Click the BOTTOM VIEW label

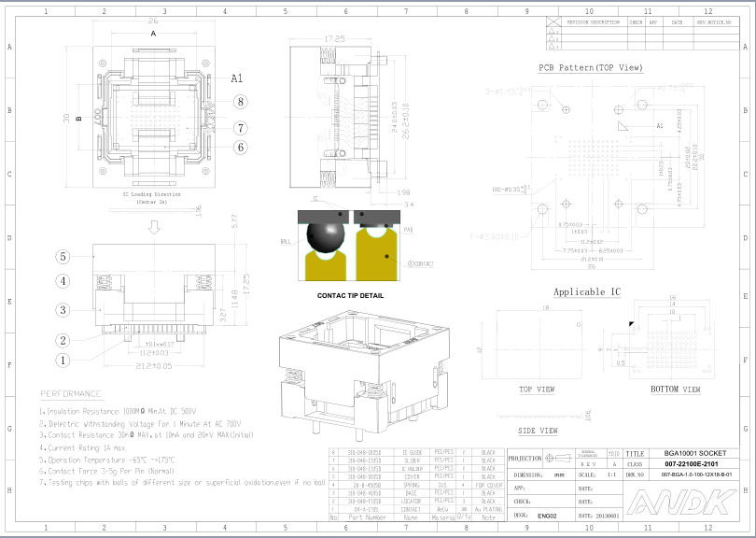[676, 389]
